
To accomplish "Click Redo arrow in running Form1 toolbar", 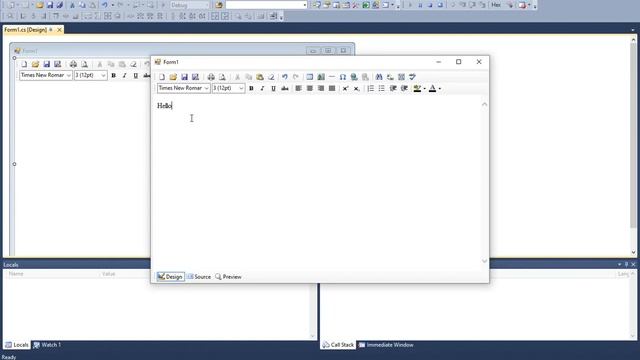I will point(296,77).
